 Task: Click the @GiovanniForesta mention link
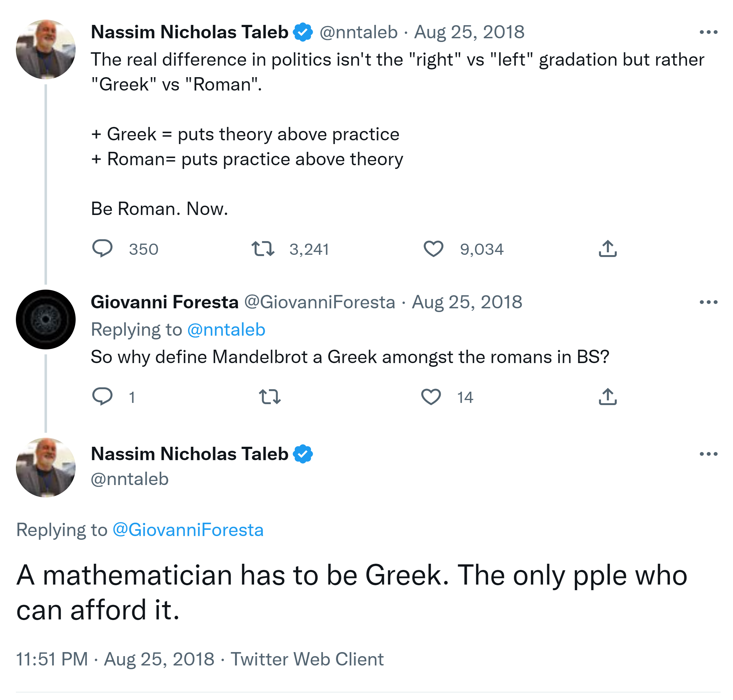pyautogui.click(x=188, y=530)
